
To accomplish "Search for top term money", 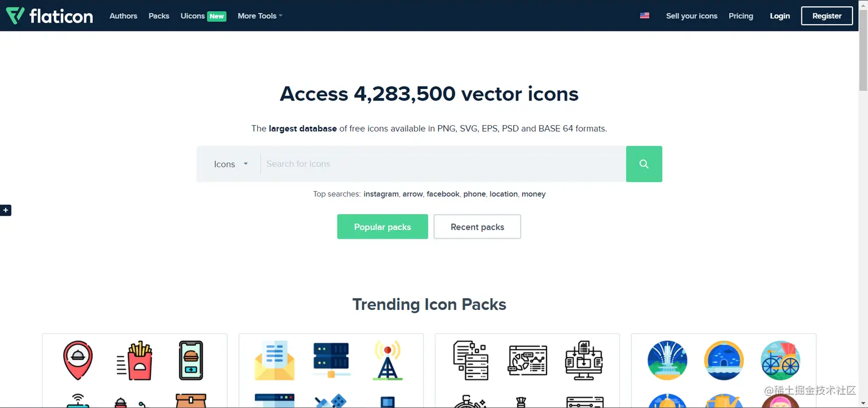I will [534, 194].
